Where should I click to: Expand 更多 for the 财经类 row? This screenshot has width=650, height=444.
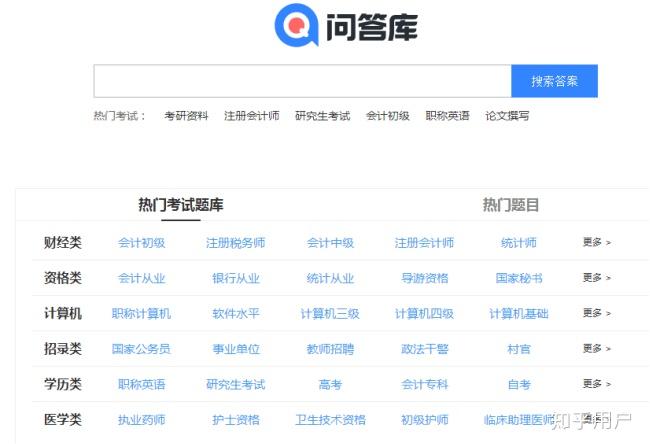597,242
